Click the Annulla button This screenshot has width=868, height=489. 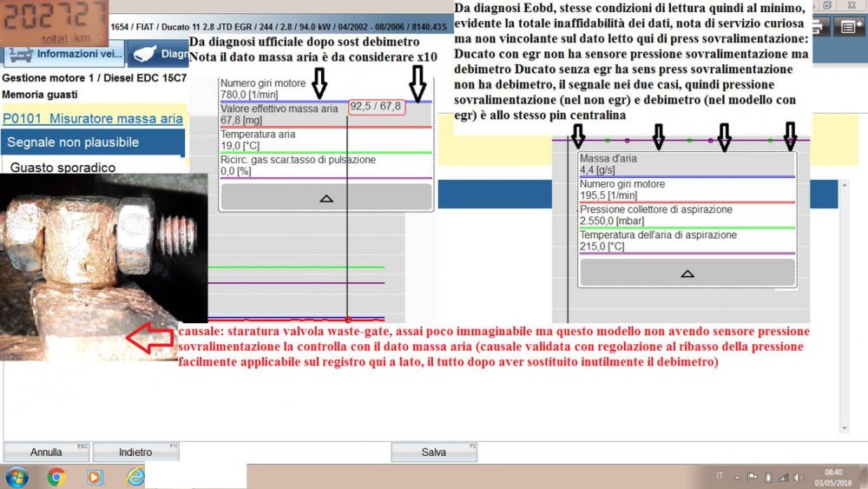point(47,452)
